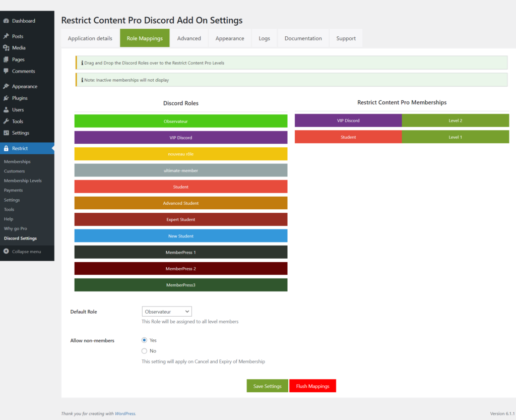Click the Comments bubble icon
The image size is (516, 420).
click(6, 71)
